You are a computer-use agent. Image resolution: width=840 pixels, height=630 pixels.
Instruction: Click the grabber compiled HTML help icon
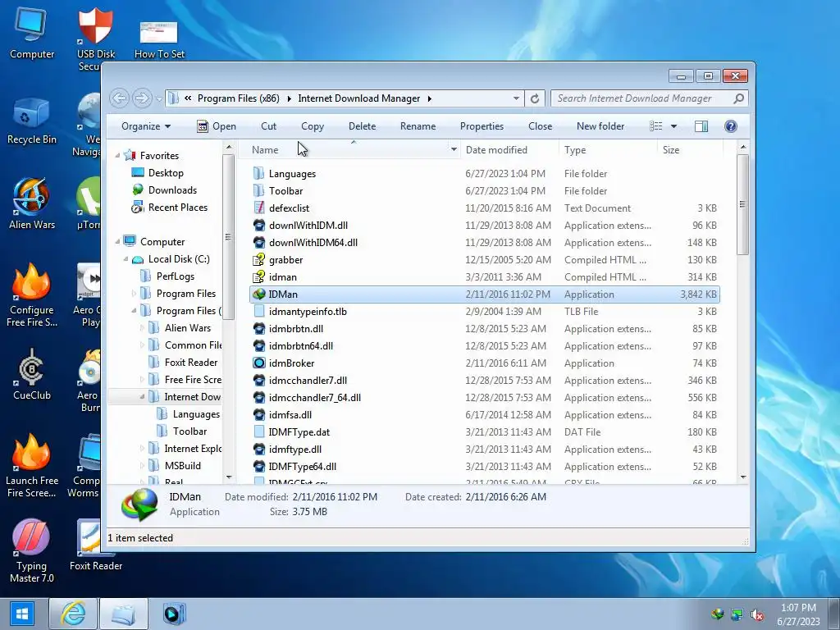pyautogui.click(x=259, y=260)
